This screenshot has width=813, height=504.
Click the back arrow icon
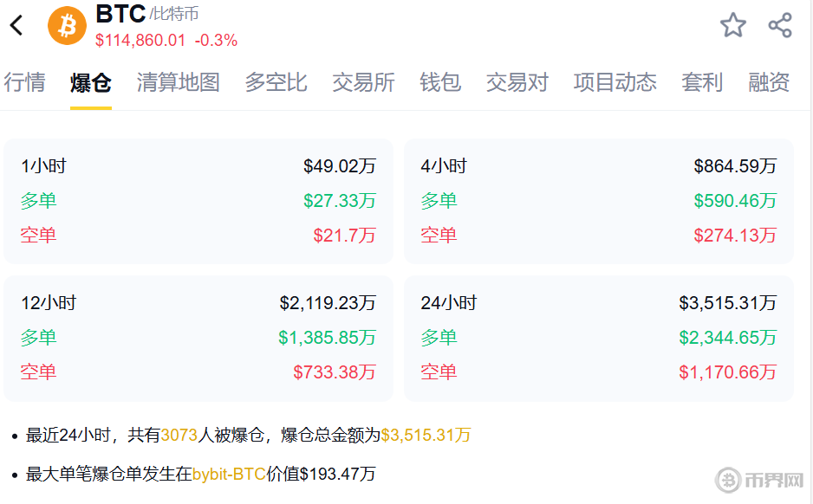pyautogui.click(x=16, y=25)
